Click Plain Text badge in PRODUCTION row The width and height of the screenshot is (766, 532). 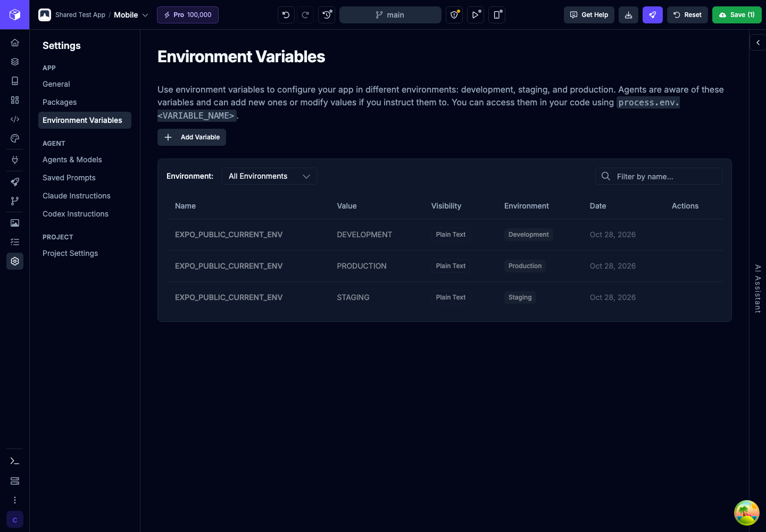point(451,266)
